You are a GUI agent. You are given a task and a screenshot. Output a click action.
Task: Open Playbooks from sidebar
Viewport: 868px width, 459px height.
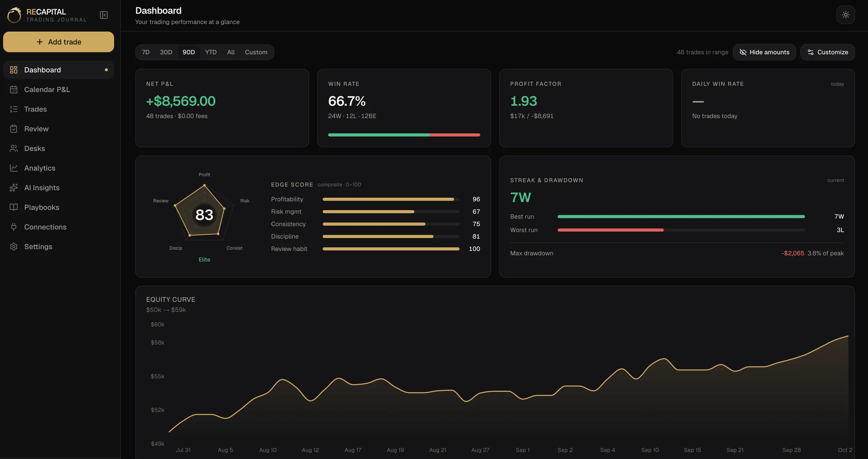[59, 207]
